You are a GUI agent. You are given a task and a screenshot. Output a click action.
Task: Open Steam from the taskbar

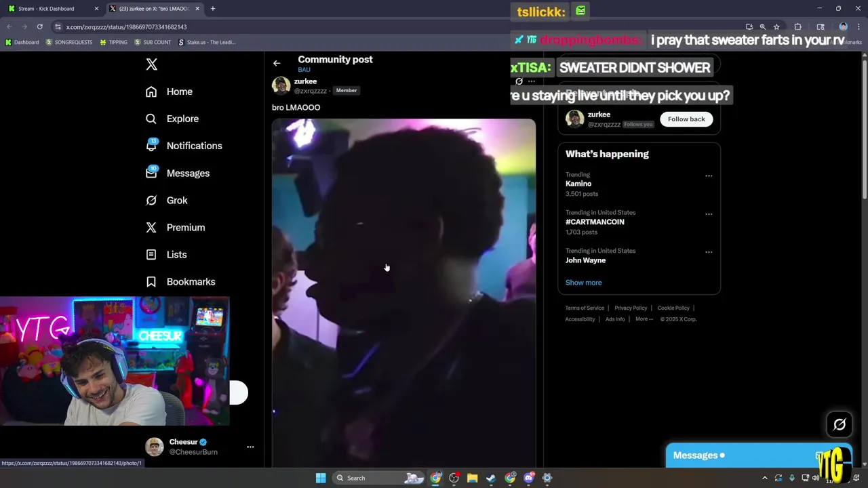click(491, 478)
